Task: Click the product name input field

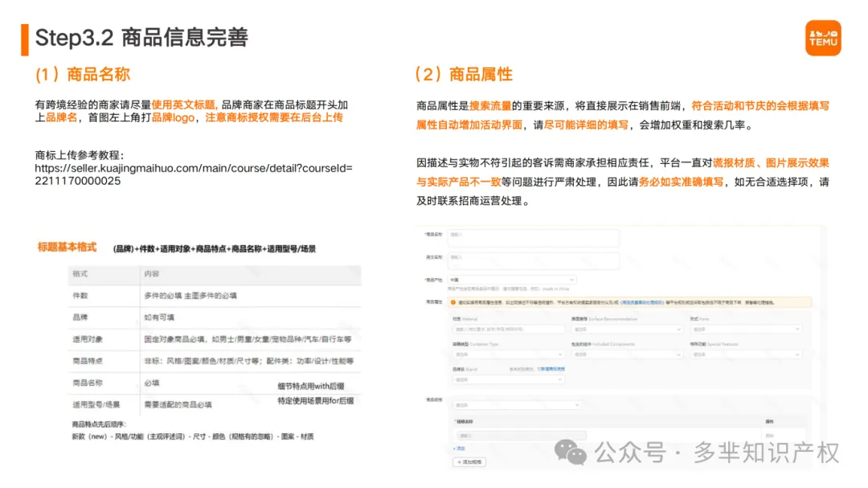Action: [534, 238]
